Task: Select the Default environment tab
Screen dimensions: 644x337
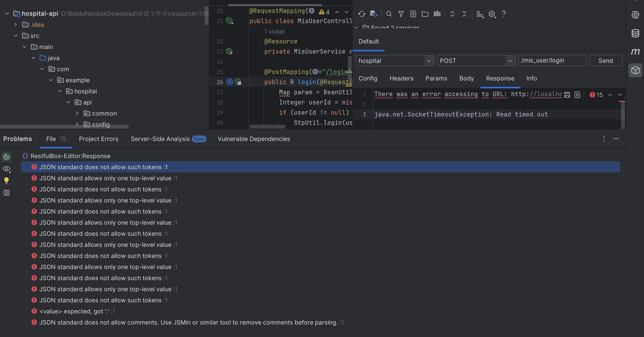Action: tap(369, 42)
